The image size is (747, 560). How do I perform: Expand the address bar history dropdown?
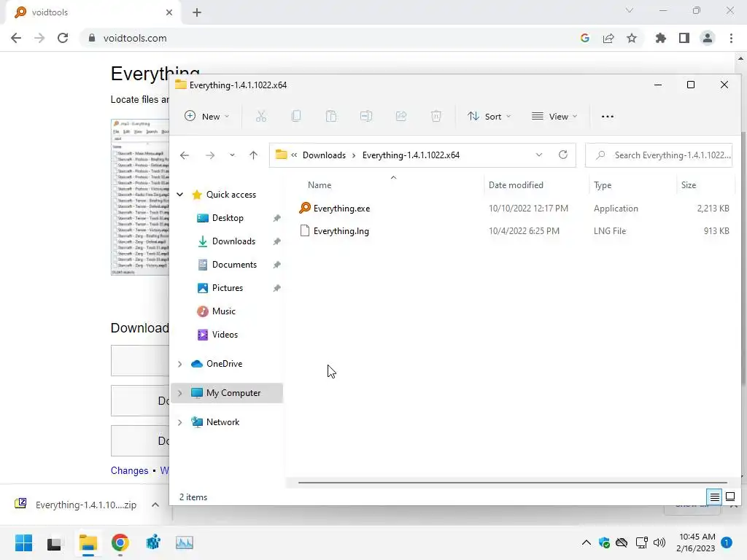[539, 155]
